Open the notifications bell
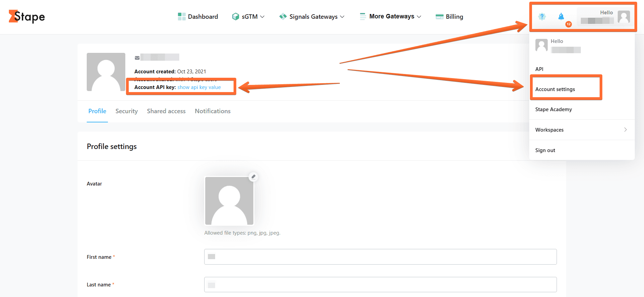Image resolution: width=644 pixels, height=297 pixels. click(x=561, y=16)
